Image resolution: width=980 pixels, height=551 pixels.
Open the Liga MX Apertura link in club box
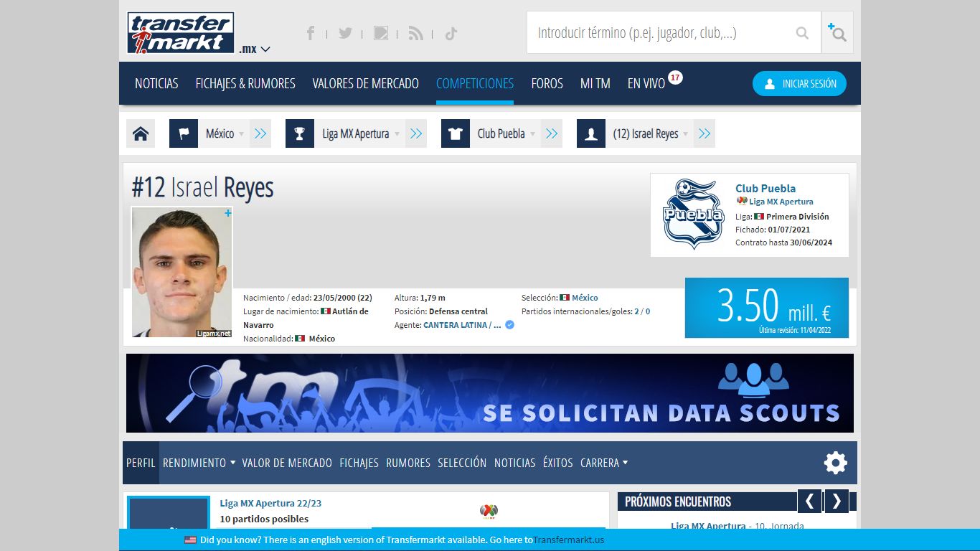click(781, 202)
